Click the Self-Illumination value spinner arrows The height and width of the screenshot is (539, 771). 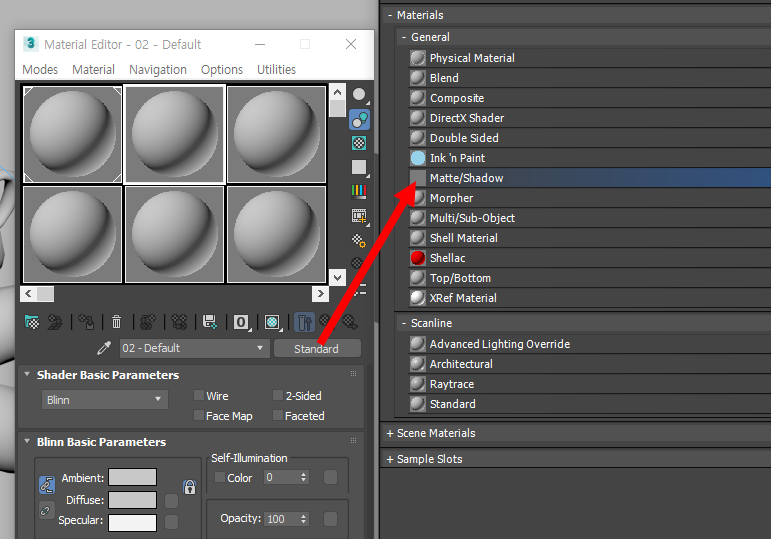pos(303,477)
